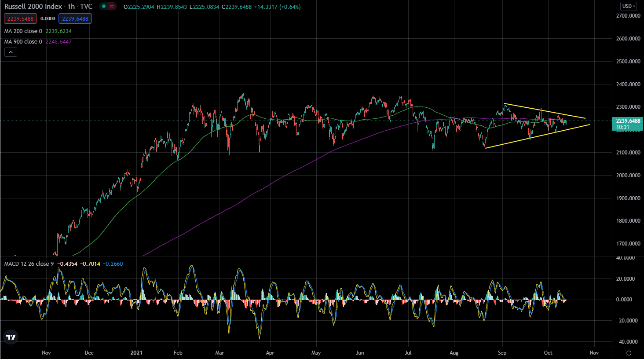The height and width of the screenshot is (359, 644).
Task: Click the Aug label on the time axis
Action: click(454, 353)
